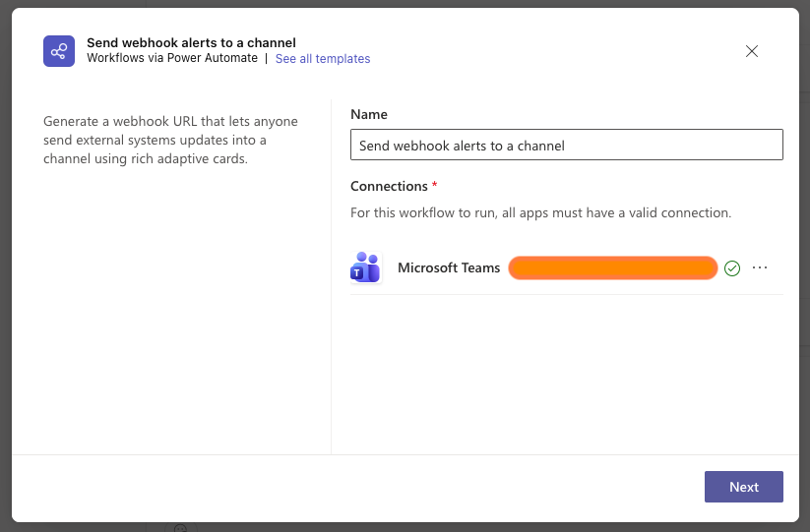
Task: Click the Name field label
Action: point(369,115)
